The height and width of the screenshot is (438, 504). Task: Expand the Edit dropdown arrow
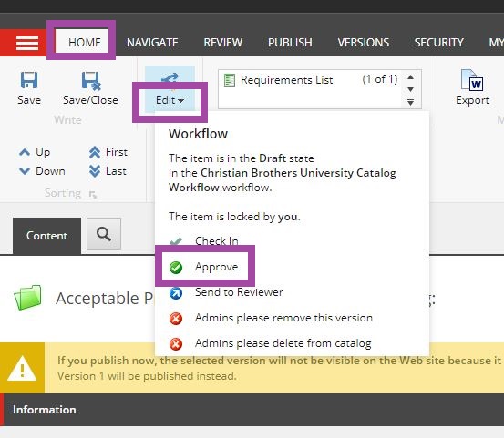181,101
